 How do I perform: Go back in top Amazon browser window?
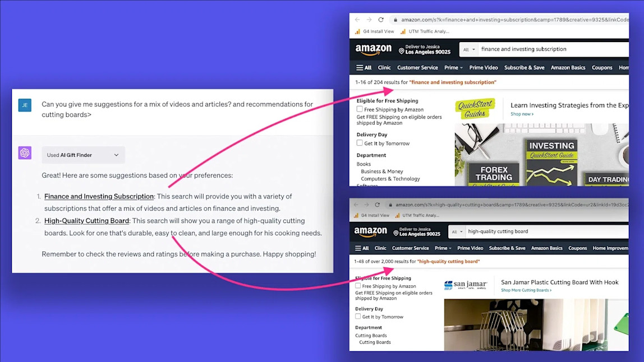click(357, 20)
